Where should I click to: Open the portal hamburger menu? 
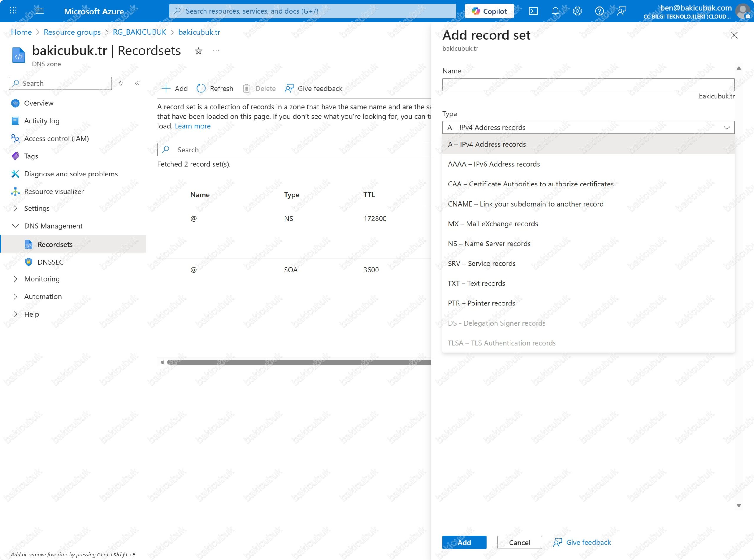tap(40, 11)
